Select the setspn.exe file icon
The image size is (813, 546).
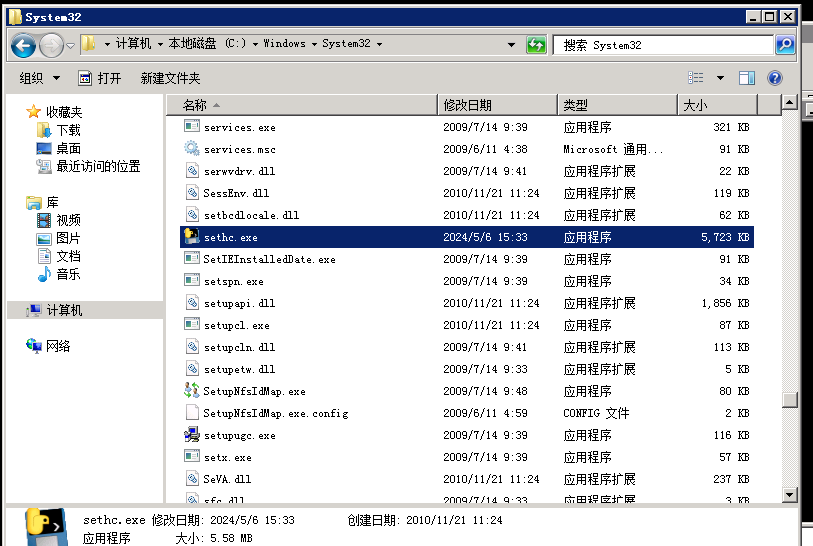pos(192,281)
